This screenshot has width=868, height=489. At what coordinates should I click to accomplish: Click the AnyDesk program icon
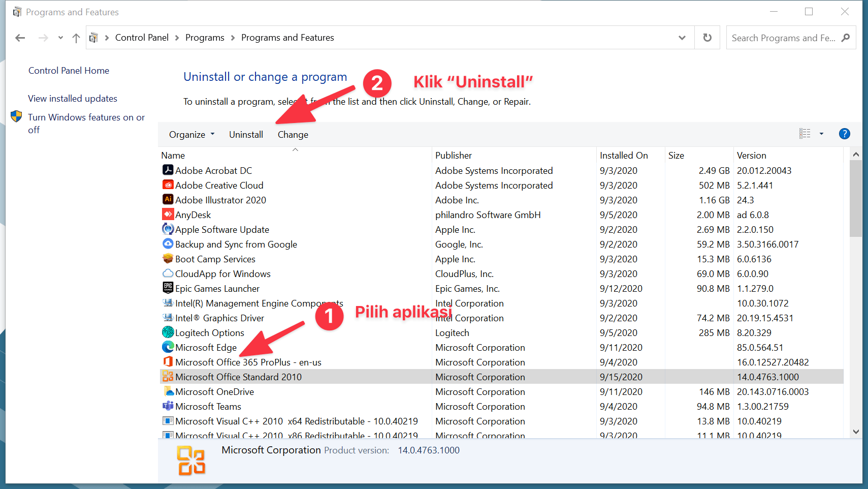pyautogui.click(x=168, y=214)
